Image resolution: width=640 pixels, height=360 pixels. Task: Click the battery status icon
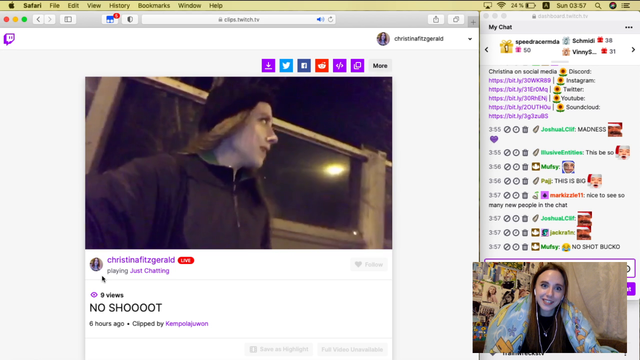[531, 6]
